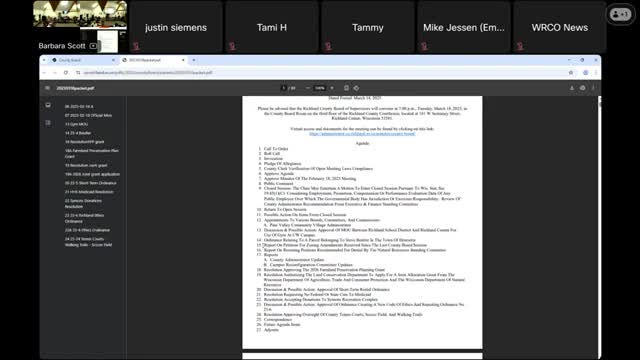The height and width of the screenshot is (360, 640).
Task: Go forward in the browser
Action: coord(55,73)
